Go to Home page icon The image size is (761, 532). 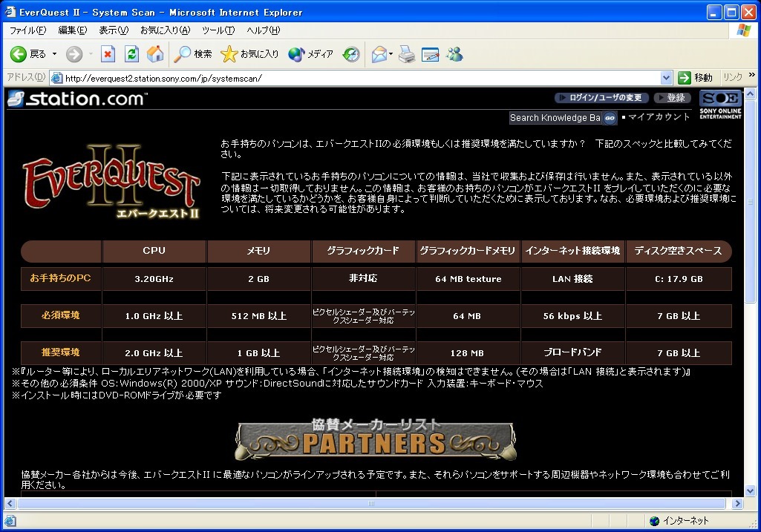(155, 54)
